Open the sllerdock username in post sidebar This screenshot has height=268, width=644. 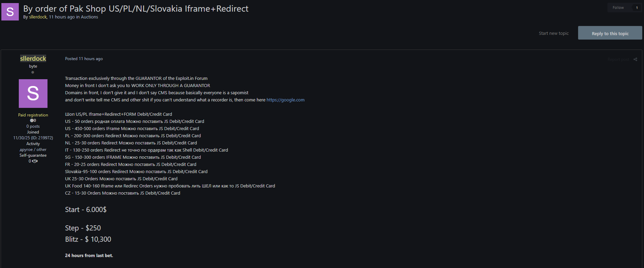click(33, 59)
